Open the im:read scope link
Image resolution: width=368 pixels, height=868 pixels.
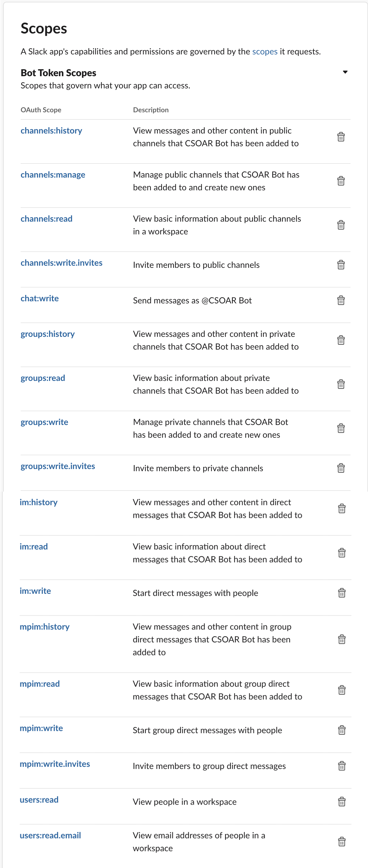(34, 547)
